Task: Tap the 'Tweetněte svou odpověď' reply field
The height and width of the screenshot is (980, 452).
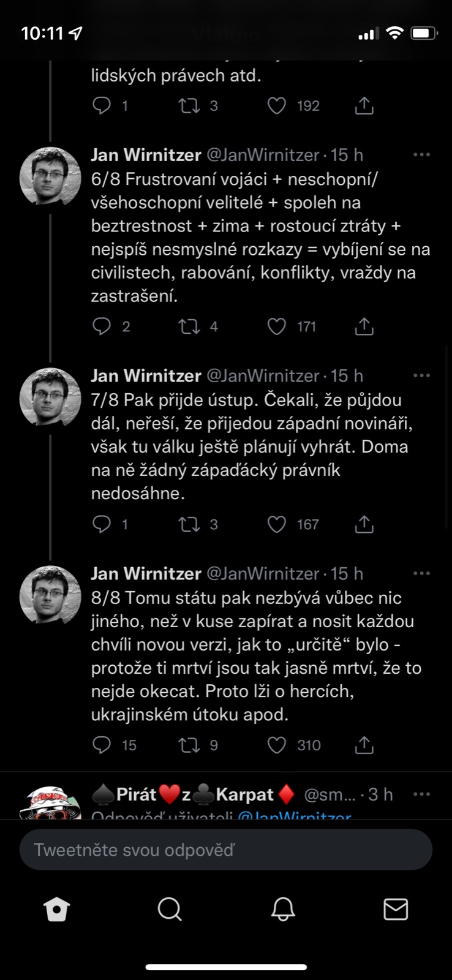Action: tap(226, 850)
